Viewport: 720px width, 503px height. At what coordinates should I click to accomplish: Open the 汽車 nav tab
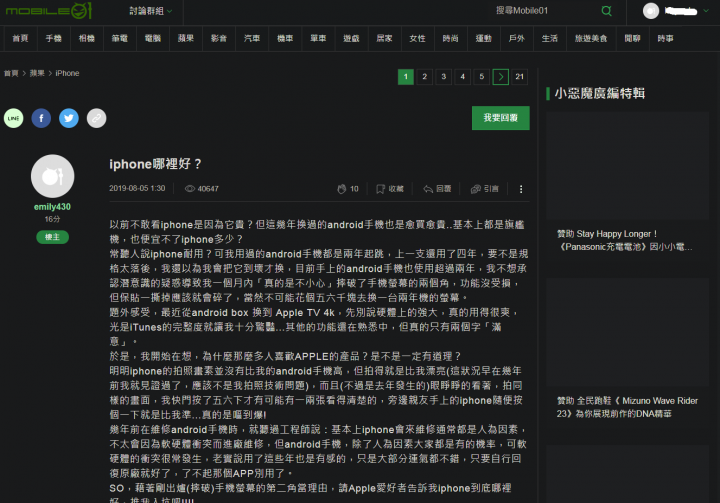point(252,38)
